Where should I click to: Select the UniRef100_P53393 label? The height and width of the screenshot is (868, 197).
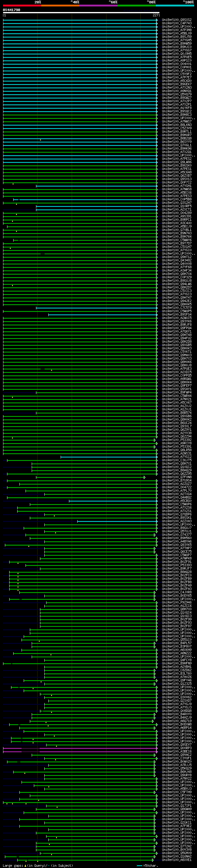pos(177,565)
